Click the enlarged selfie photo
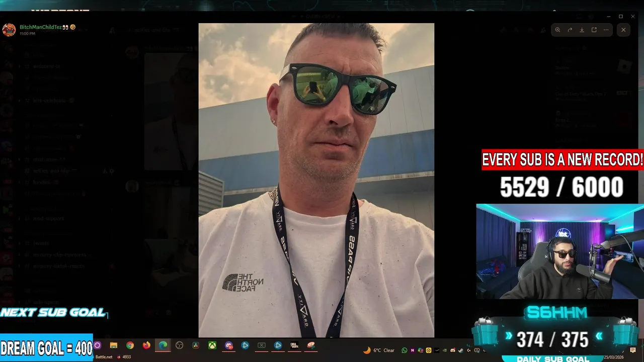 316,180
